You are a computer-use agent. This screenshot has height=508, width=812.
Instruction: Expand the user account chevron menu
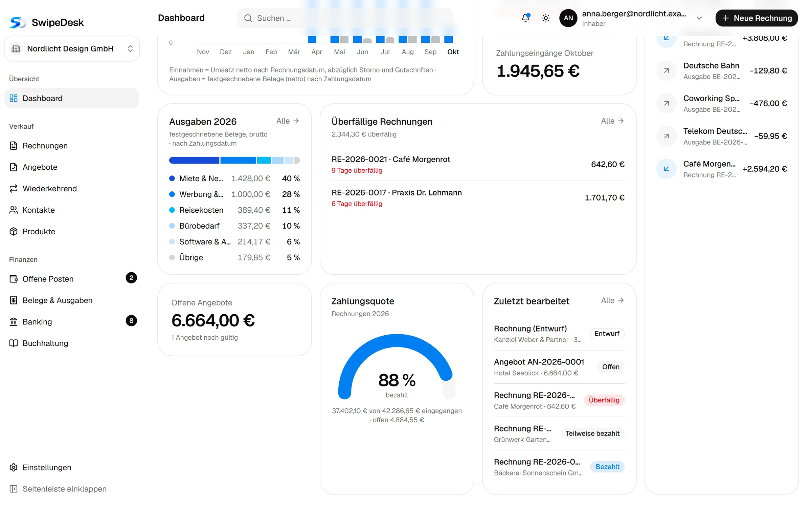click(699, 18)
